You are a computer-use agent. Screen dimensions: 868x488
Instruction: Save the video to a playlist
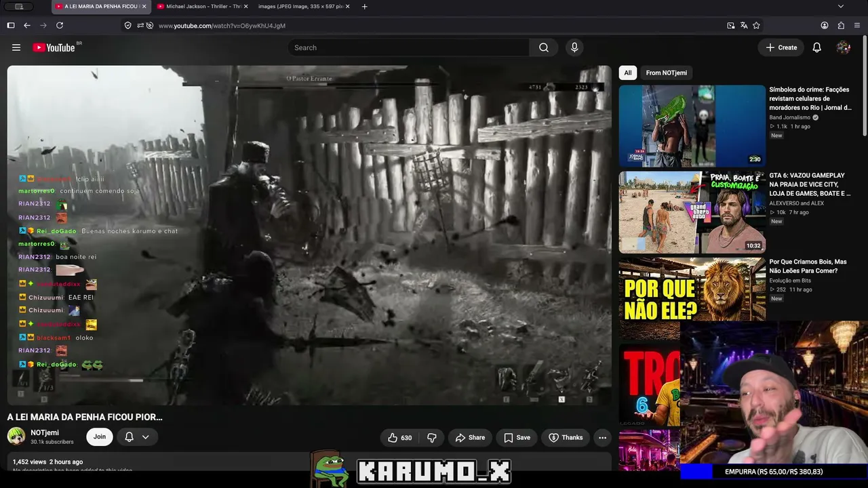click(x=517, y=438)
